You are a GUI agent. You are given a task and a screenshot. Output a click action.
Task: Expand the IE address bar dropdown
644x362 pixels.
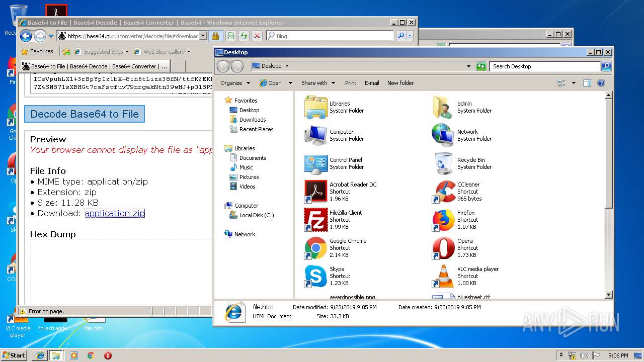click(203, 36)
